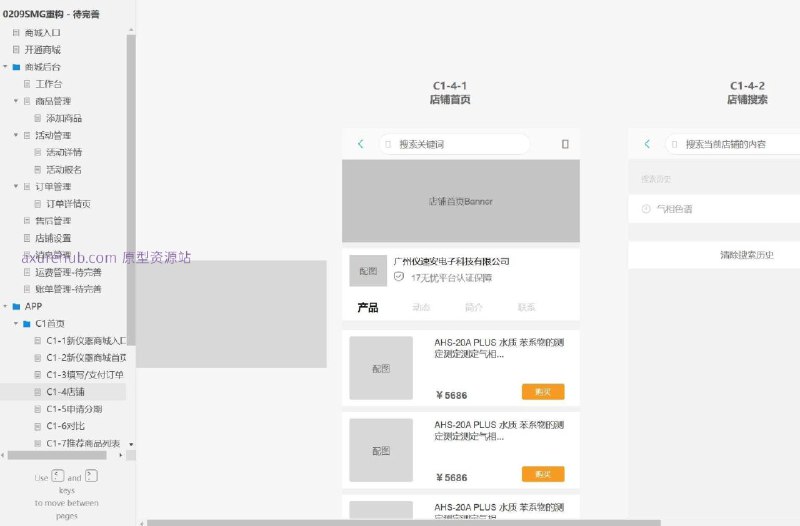Open C1-3填写/支付订单 page
800x526 pixels.
[85, 375]
